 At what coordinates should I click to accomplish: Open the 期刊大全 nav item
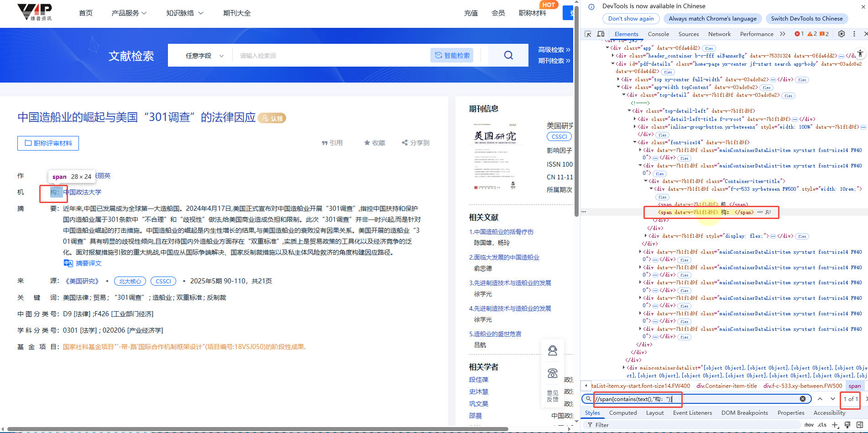pyautogui.click(x=237, y=13)
